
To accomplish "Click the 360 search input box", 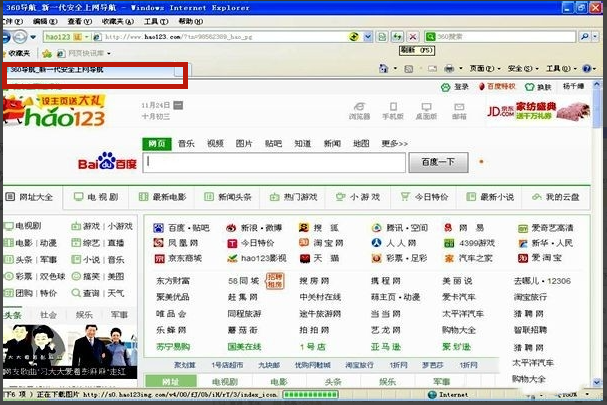I will click(505, 37).
